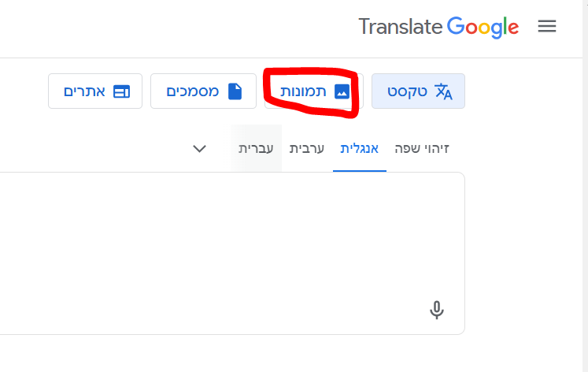Click the Google logo

tap(483, 27)
